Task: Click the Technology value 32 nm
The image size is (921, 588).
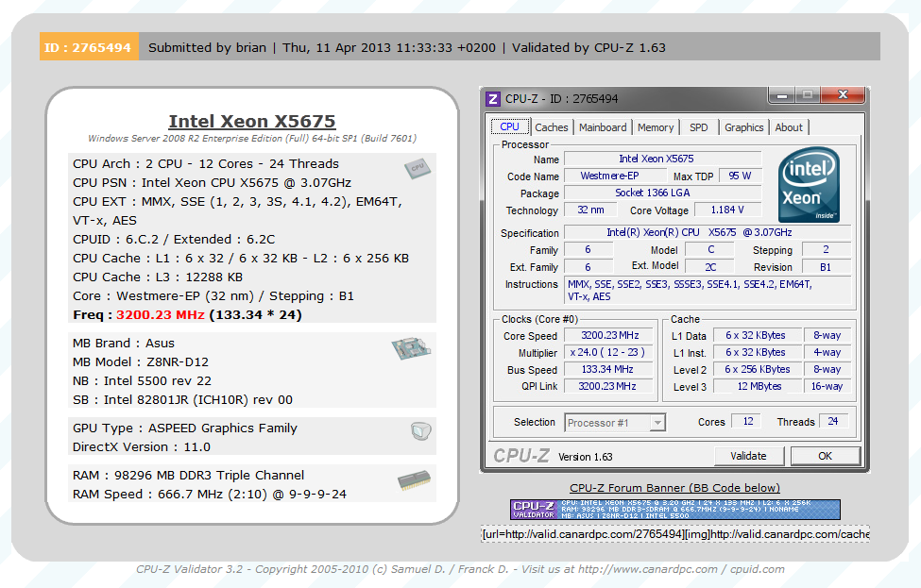Action: tap(590, 210)
